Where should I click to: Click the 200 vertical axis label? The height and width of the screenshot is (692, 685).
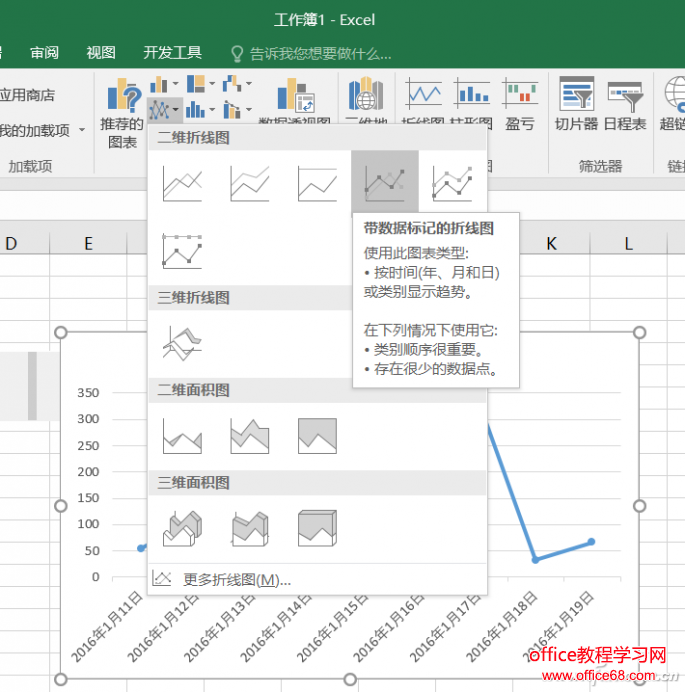[88, 472]
